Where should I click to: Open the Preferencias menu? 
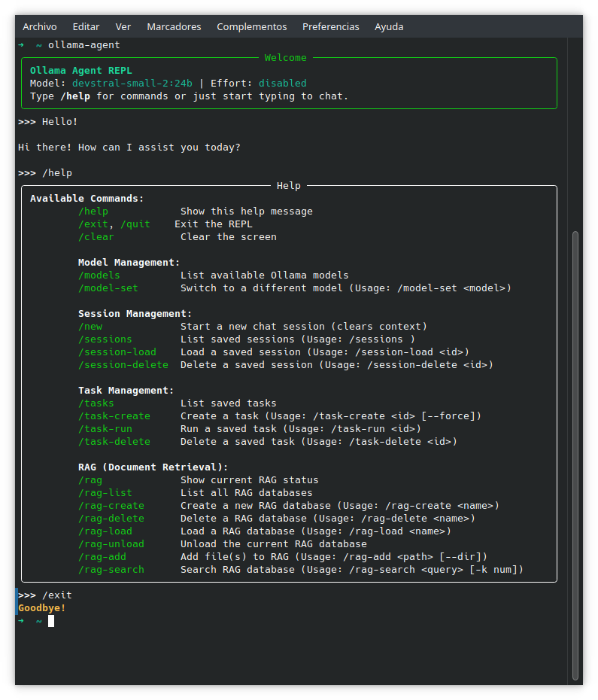pos(331,26)
